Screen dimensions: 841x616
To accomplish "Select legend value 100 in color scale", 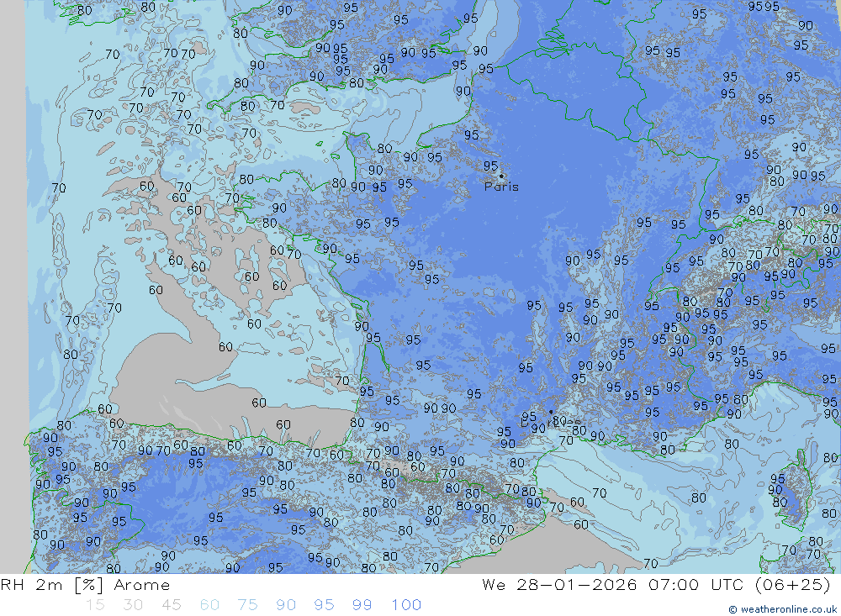I will tap(406, 605).
